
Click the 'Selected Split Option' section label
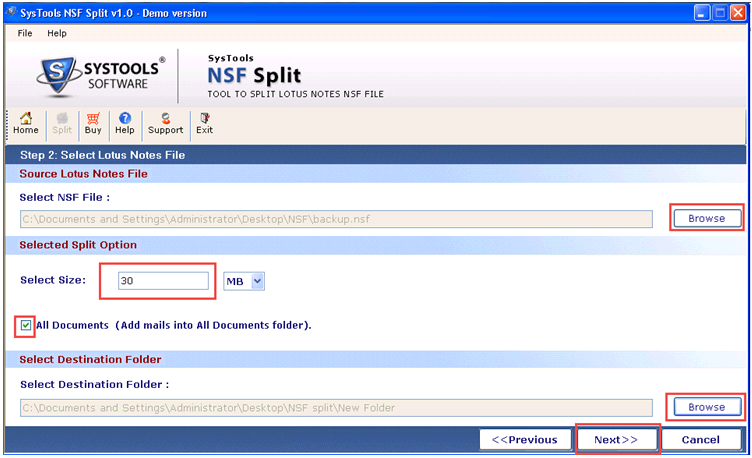coord(78,245)
